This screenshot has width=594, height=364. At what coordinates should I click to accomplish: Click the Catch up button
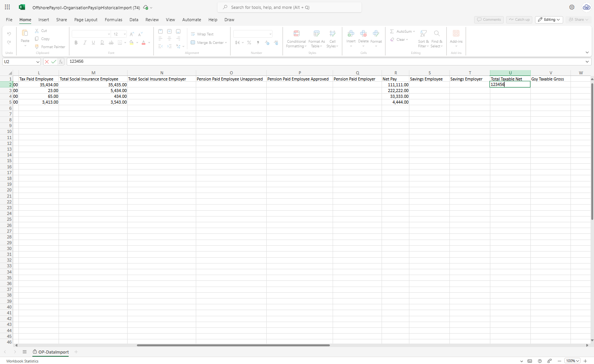coord(519,20)
